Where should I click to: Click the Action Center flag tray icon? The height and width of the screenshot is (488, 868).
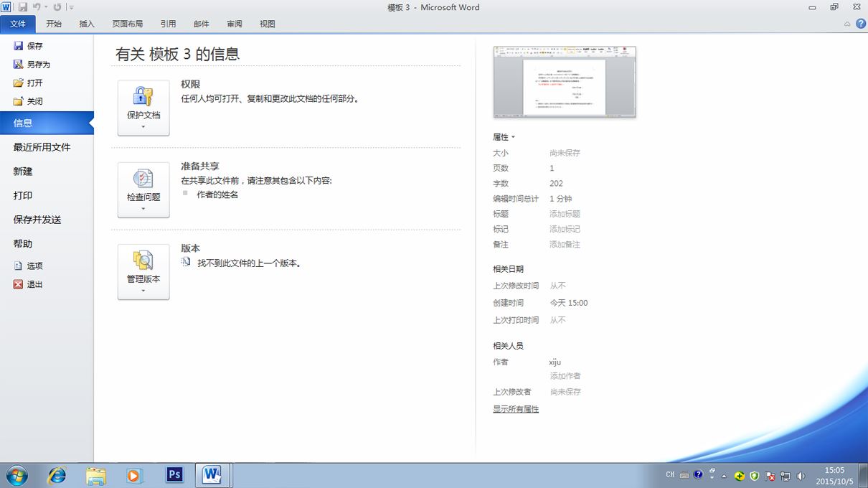(770, 475)
